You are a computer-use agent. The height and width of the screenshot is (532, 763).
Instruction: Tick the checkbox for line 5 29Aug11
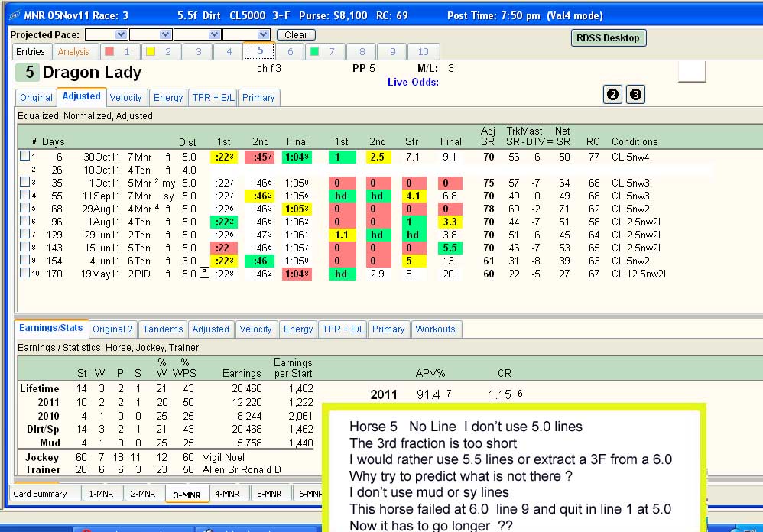click(24, 208)
